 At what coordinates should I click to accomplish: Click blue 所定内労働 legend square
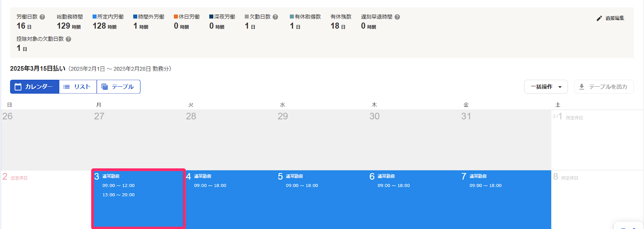[x=95, y=17]
